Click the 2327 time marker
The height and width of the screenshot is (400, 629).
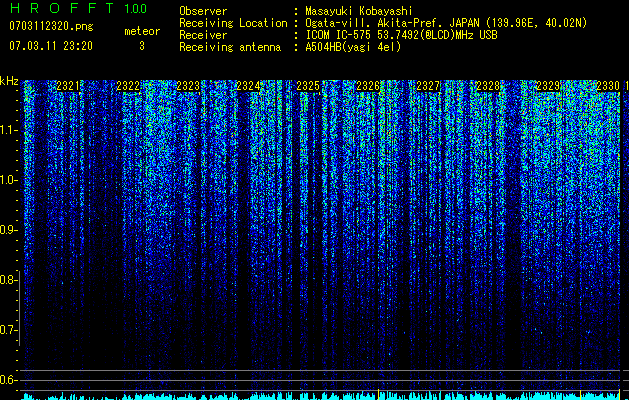point(428,86)
